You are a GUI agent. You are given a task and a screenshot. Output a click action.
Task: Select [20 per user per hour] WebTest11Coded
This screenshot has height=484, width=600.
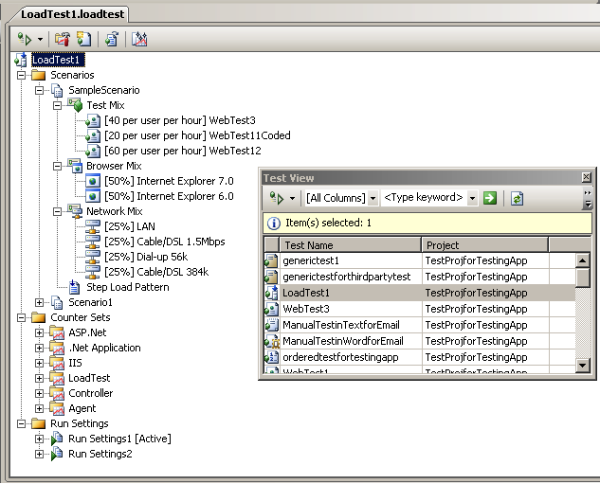(197, 135)
